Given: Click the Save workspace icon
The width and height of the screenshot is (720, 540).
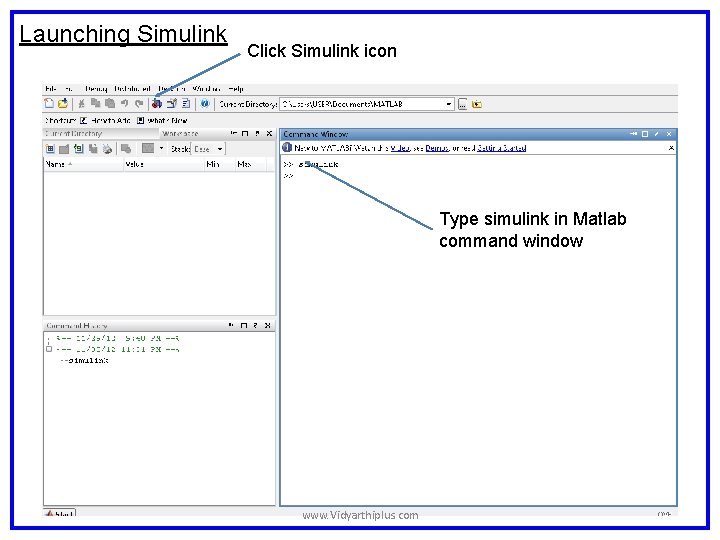Looking at the screenshot, I should [x=93, y=149].
